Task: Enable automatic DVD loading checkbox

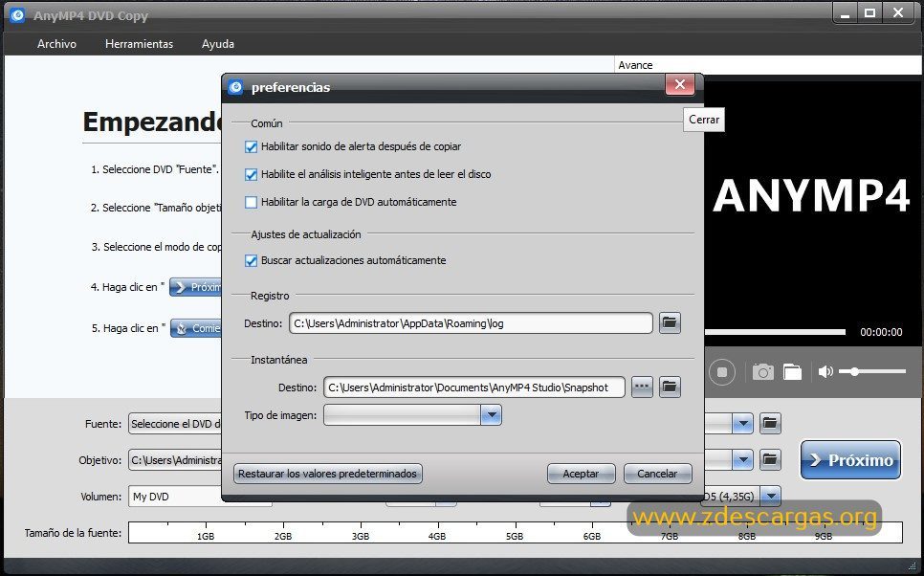Action: (251, 202)
